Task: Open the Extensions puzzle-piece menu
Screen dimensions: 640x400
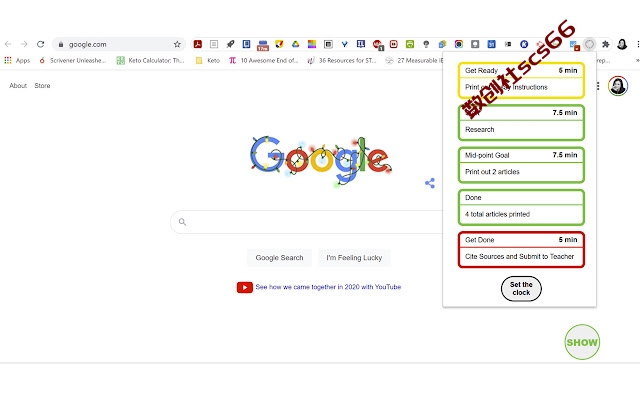Action: click(x=606, y=44)
